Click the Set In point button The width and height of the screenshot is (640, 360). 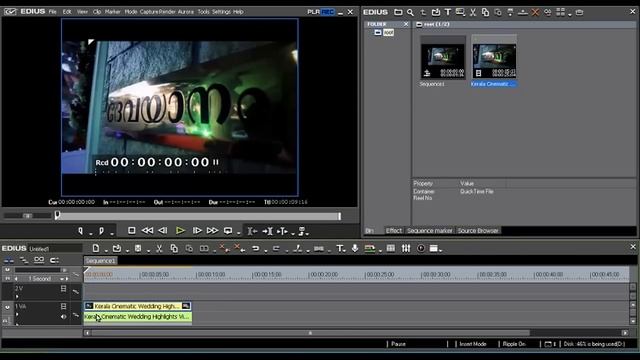coord(80,231)
